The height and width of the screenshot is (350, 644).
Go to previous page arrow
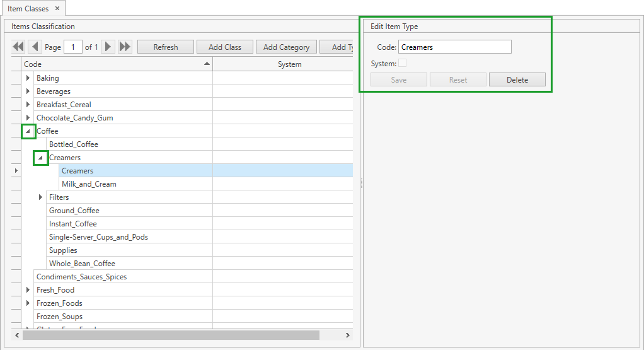pyautogui.click(x=35, y=47)
